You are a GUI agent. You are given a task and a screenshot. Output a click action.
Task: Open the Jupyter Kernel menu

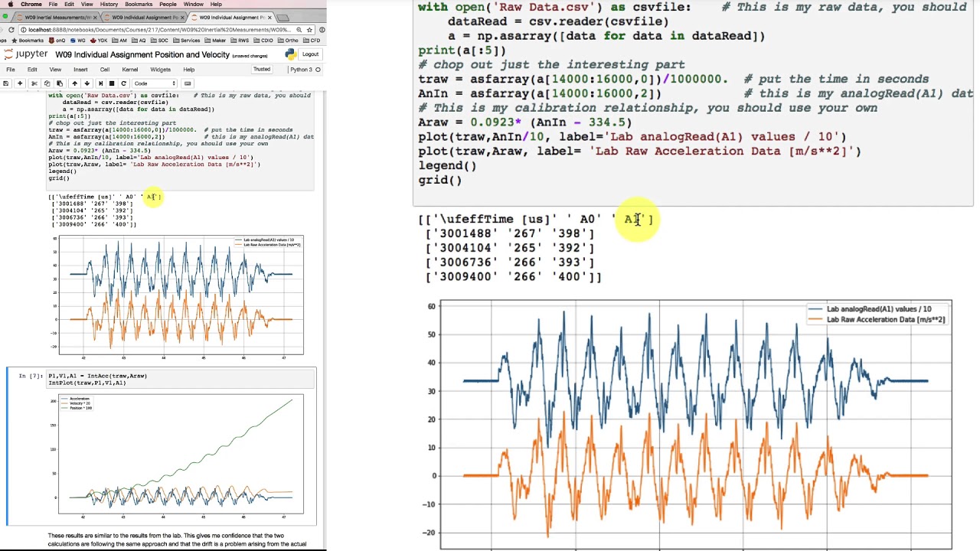[129, 70]
